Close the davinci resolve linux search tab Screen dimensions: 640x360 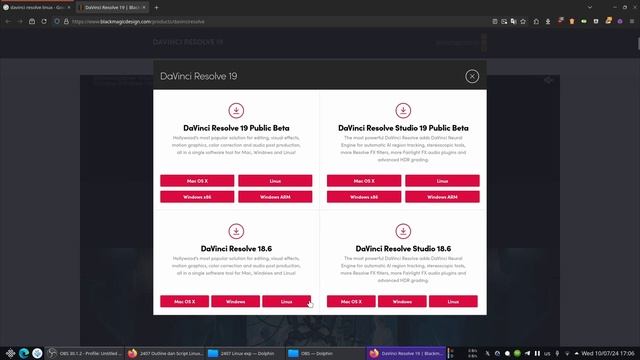69,7
